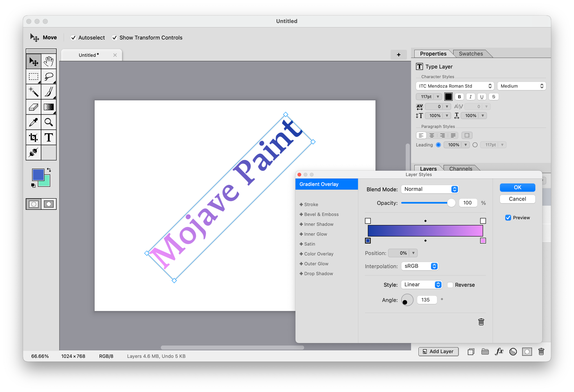This screenshot has height=392, width=574.
Task: Toggle Italic text style
Action: point(471,97)
